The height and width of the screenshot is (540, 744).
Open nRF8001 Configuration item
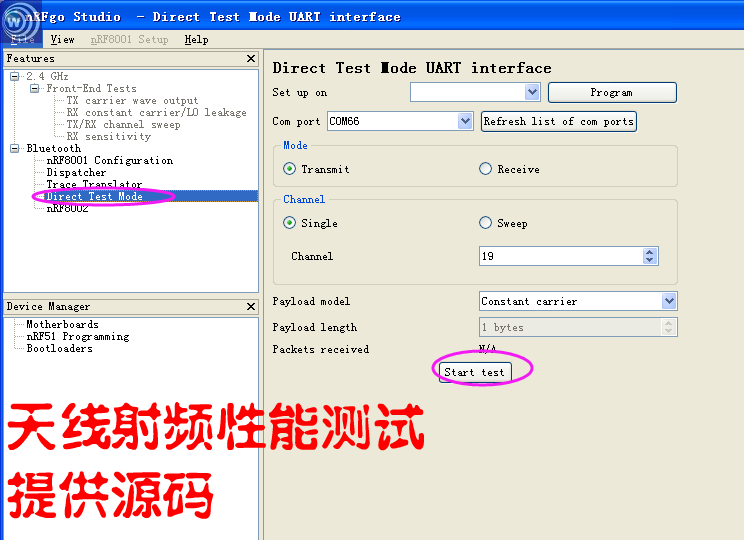110,160
